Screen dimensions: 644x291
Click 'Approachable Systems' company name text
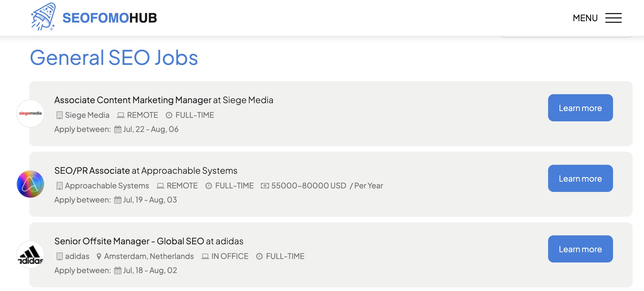pos(107,186)
